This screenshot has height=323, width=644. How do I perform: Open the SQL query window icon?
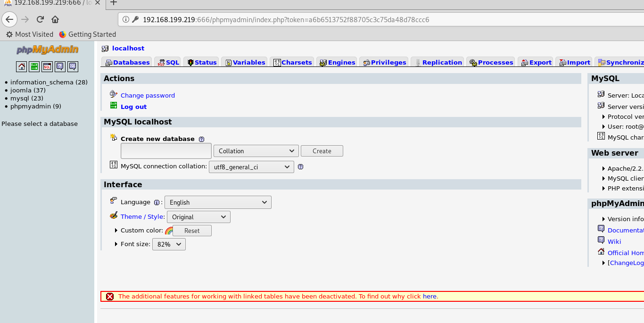(47, 66)
